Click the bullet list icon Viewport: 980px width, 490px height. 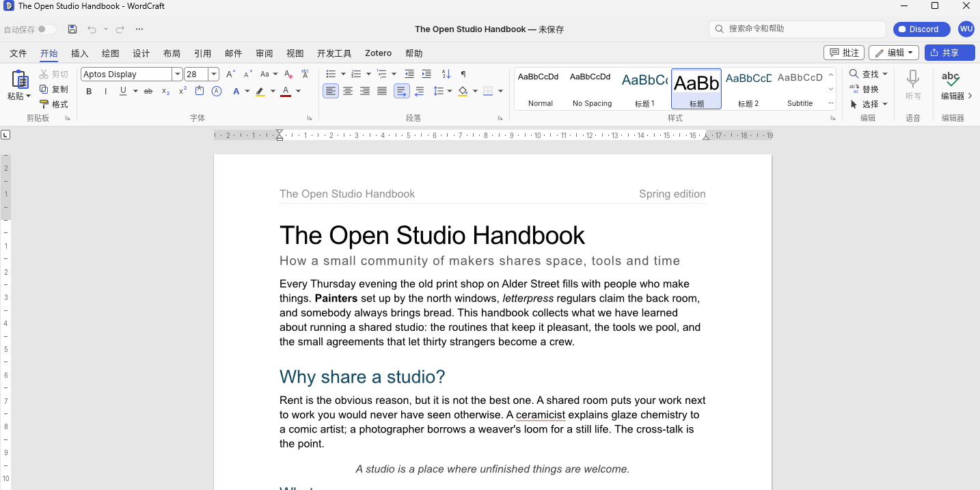[x=331, y=74]
